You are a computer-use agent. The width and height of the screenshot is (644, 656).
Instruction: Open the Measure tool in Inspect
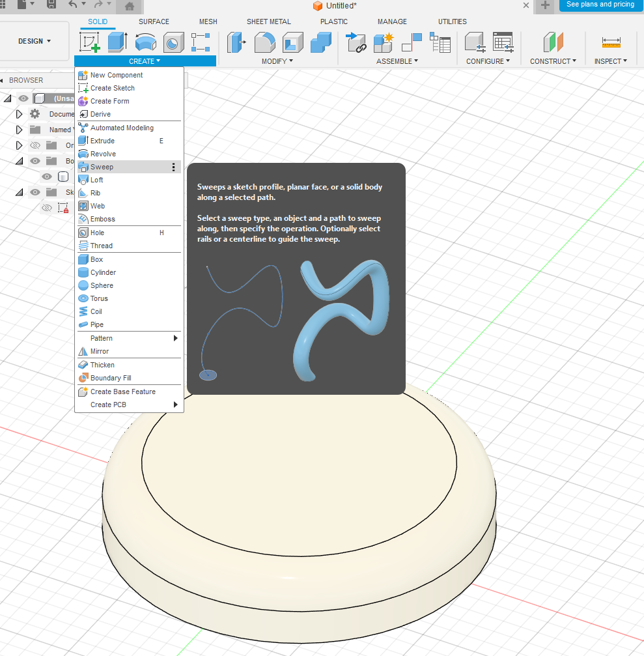pos(611,42)
